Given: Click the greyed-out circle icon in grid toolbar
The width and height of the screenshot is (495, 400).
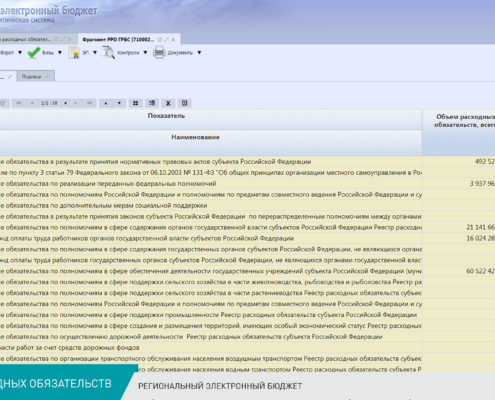Looking at the screenshot, I should pyautogui.click(x=2, y=103).
